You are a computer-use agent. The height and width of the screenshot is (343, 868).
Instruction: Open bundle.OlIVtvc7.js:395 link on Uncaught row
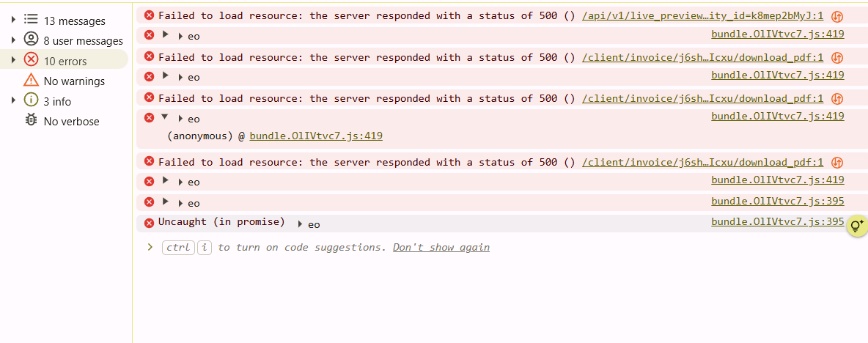click(777, 222)
